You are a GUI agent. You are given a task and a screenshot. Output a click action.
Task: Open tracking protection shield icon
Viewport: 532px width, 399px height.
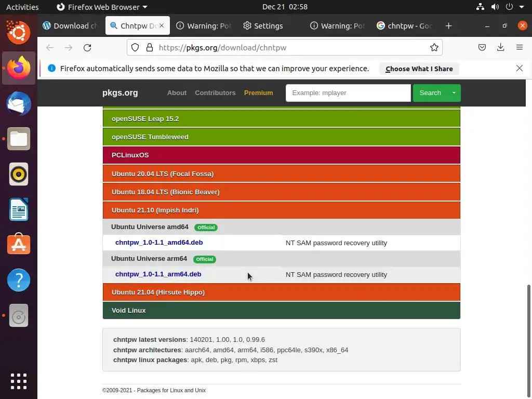click(x=135, y=47)
